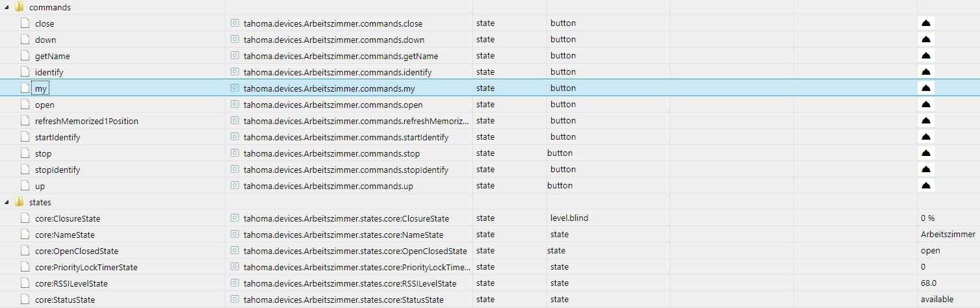Click state icon before core:RSSILevelState ID
The image size is (980, 308).
[x=235, y=283]
